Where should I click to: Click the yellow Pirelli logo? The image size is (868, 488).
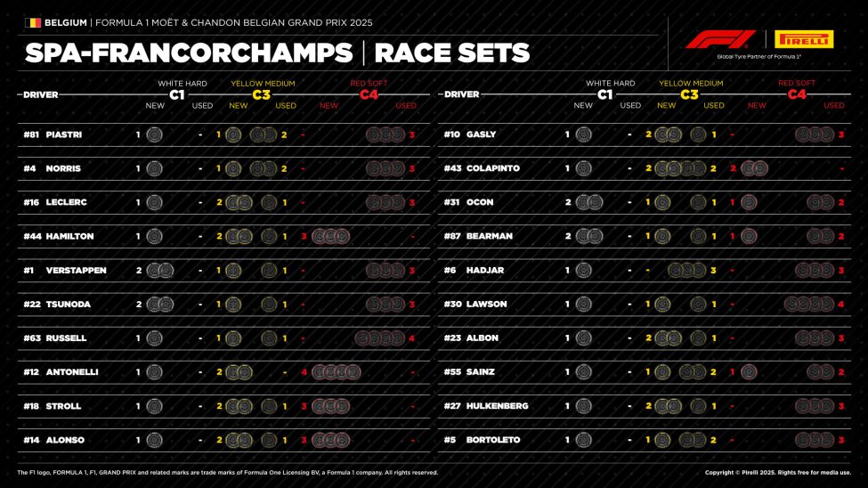[804, 39]
